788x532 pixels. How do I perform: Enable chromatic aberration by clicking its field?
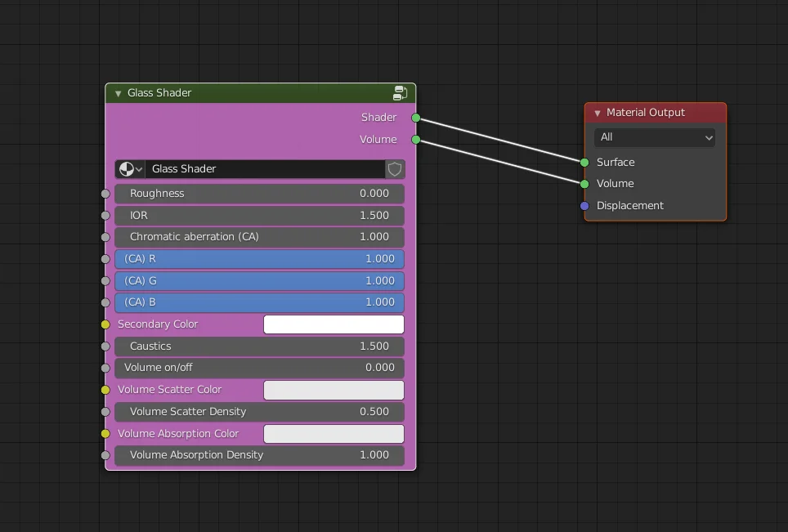[259, 237]
